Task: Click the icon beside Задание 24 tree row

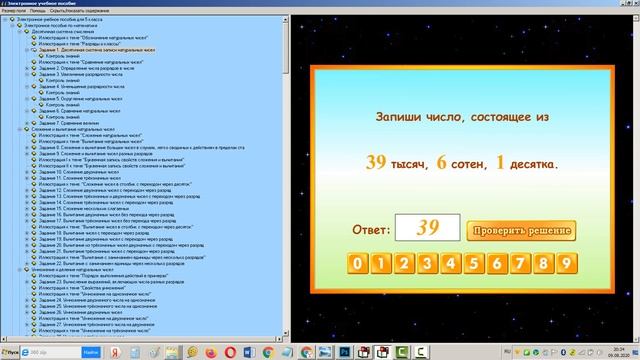Action: (34, 300)
